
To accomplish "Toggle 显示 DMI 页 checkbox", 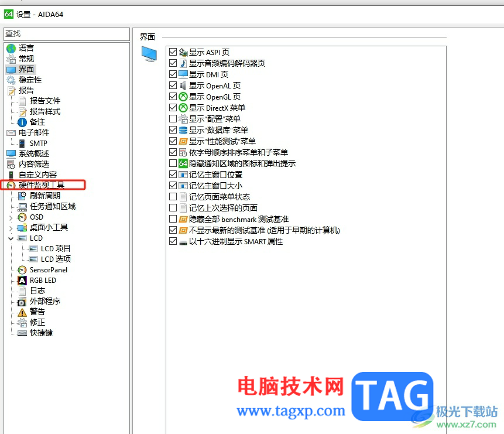I will coord(173,74).
